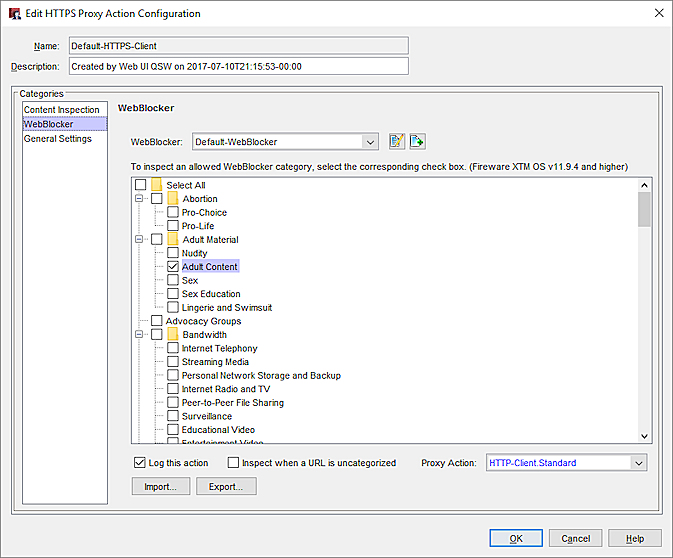Click the edit WebBlocker action icon
Viewport: 673px width, 558px height.
[x=396, y=141]
